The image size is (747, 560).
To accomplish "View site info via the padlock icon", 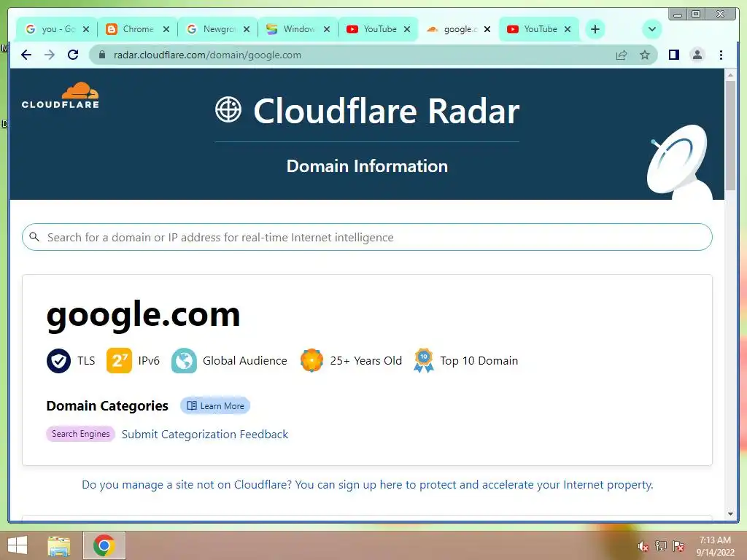I will [101, 55].
